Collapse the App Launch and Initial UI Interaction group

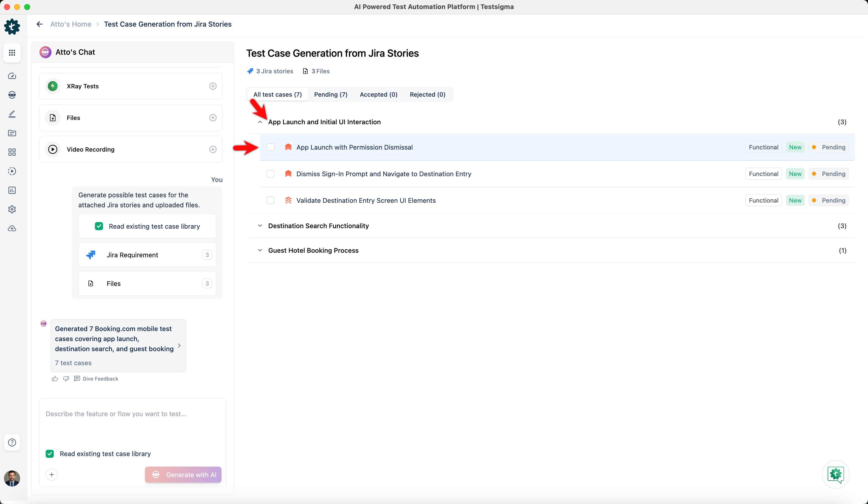(260, 122)
